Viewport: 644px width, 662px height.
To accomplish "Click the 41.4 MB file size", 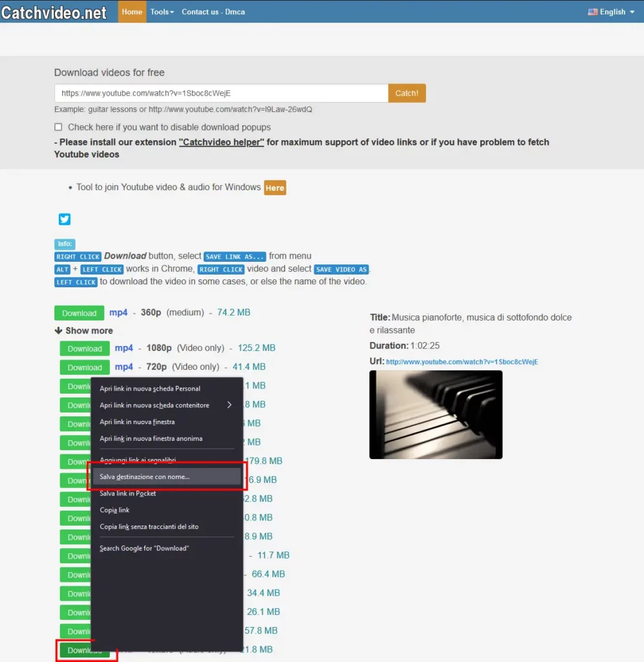I will [x=249, y=367].
